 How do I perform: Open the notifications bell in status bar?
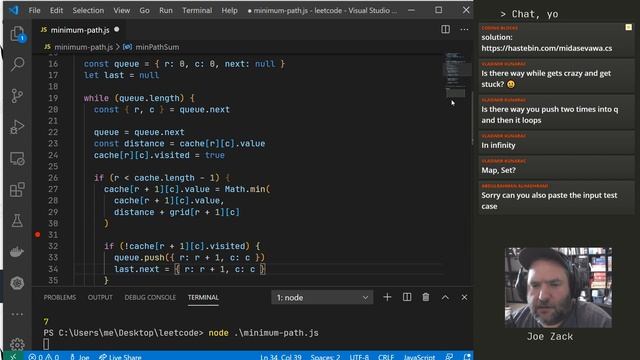(467, 357)
